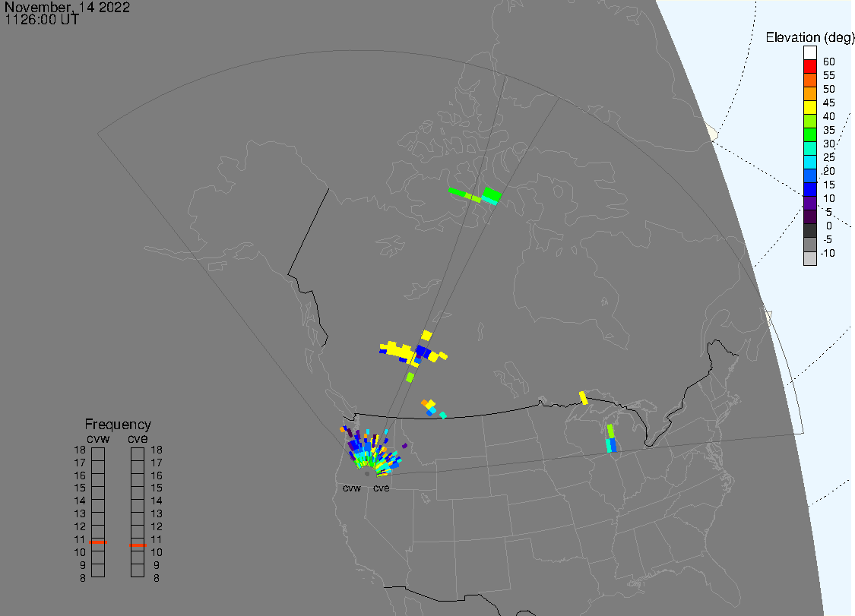Click the gray radar site dot above 'cvw'
The width and height of the screenshot is (855, 616).
pyautogui.click(x=367, y=474)
